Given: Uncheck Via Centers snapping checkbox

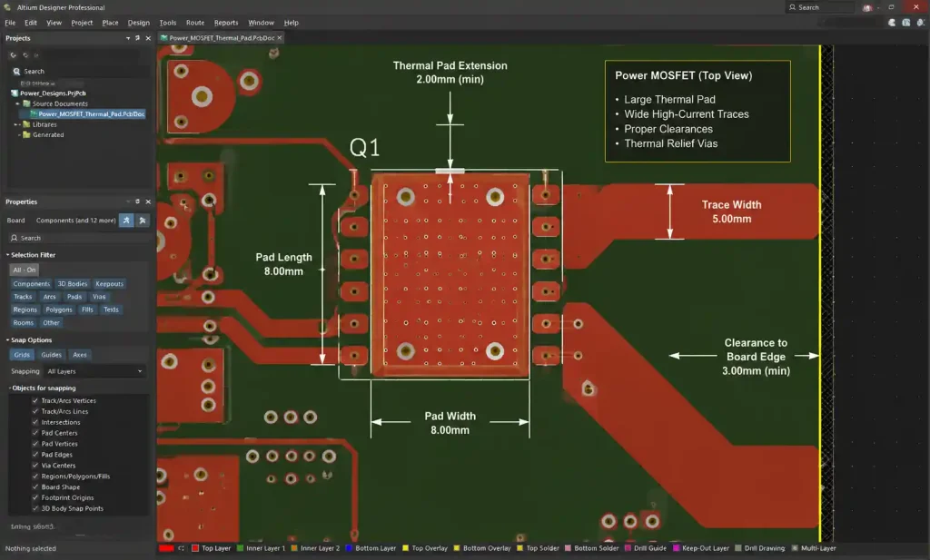Looking at the screenshot, I should point(35,466).
